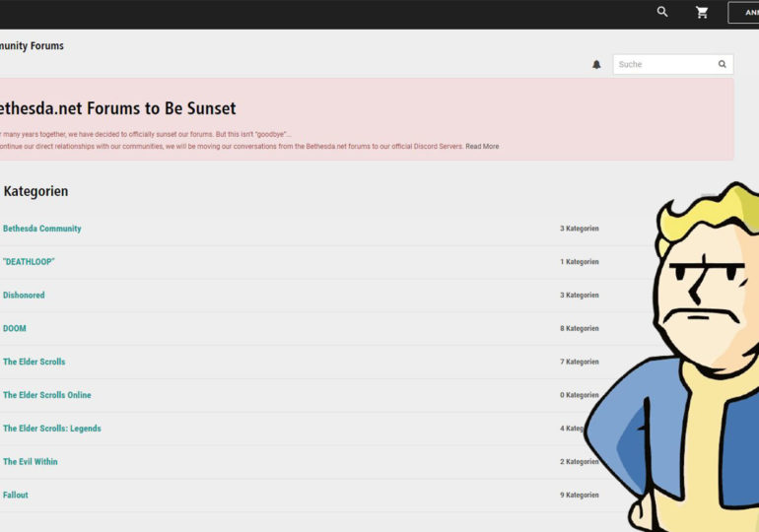Open the shopping cart icon
The image size is (759, 532).
[x=702, y=12]
